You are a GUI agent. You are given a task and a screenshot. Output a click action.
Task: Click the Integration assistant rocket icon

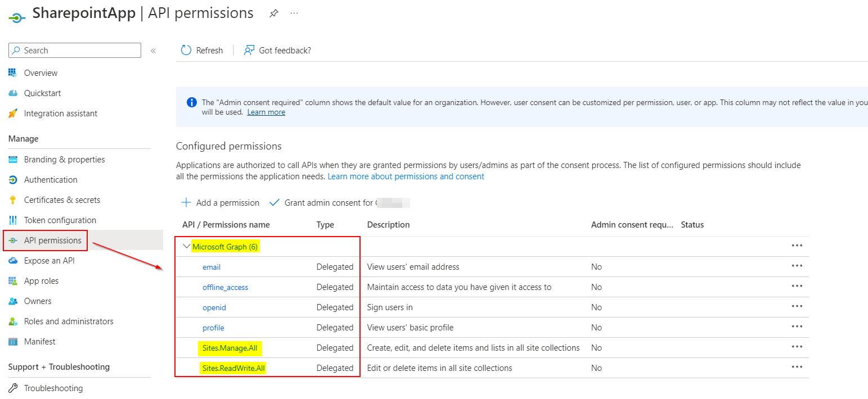click(x=13, y=114)
